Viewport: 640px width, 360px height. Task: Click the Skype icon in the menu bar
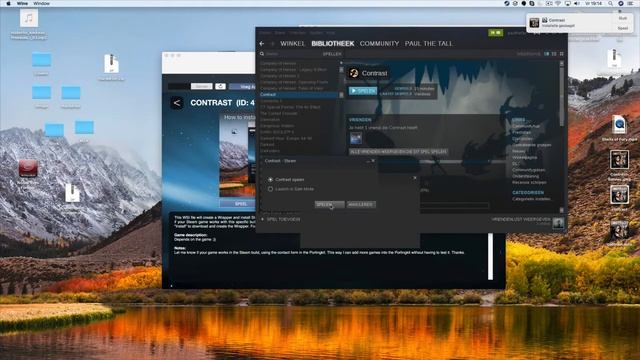[x=532, y=3]
